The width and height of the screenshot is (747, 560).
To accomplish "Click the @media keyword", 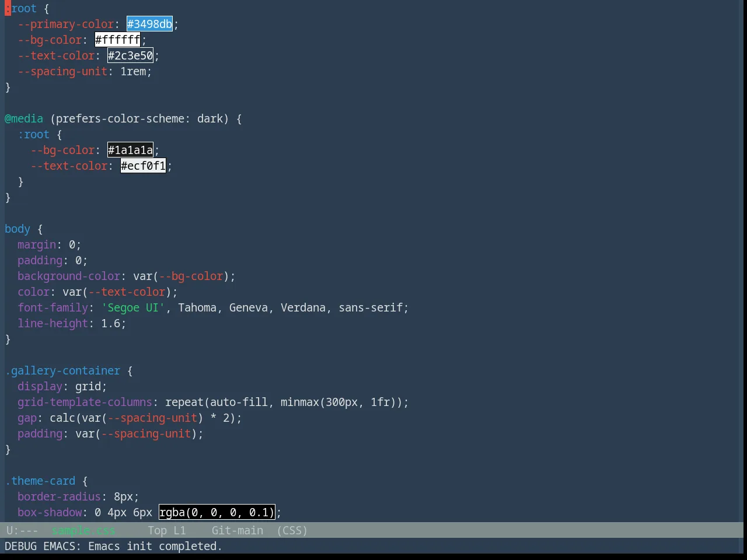I will click(24, 118).
